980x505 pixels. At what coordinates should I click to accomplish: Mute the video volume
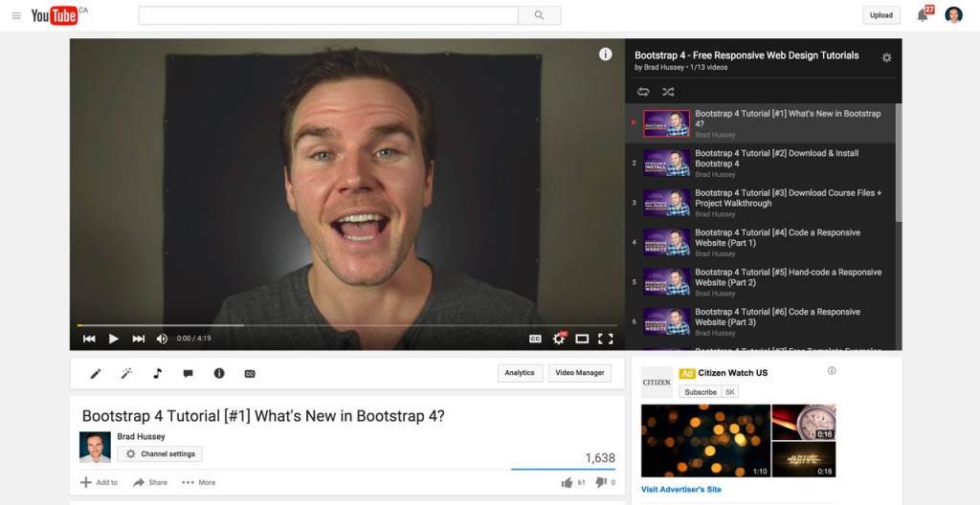162,339
